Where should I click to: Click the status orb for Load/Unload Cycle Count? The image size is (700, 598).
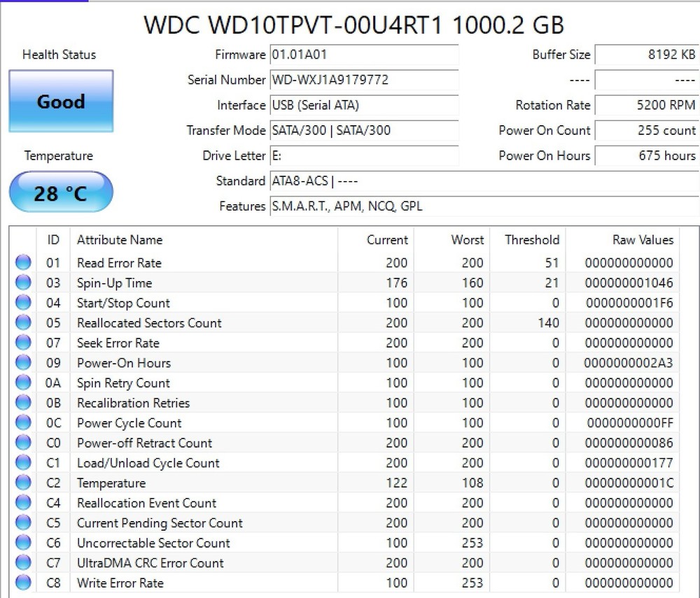[x=23, y=463]
